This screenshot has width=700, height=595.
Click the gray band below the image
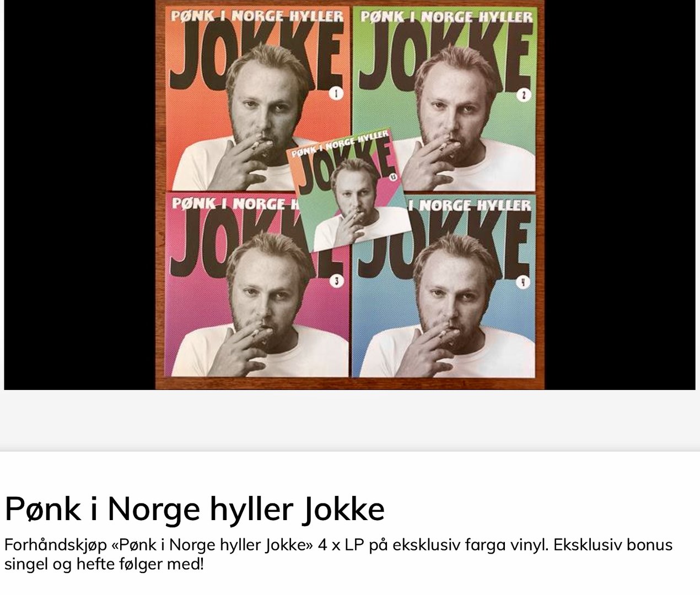click(x=350, y=420)
